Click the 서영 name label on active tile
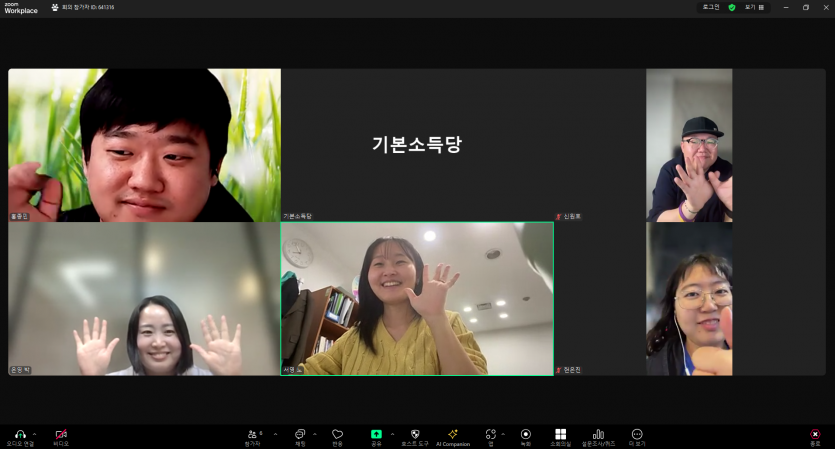 (x=293, y=370)
